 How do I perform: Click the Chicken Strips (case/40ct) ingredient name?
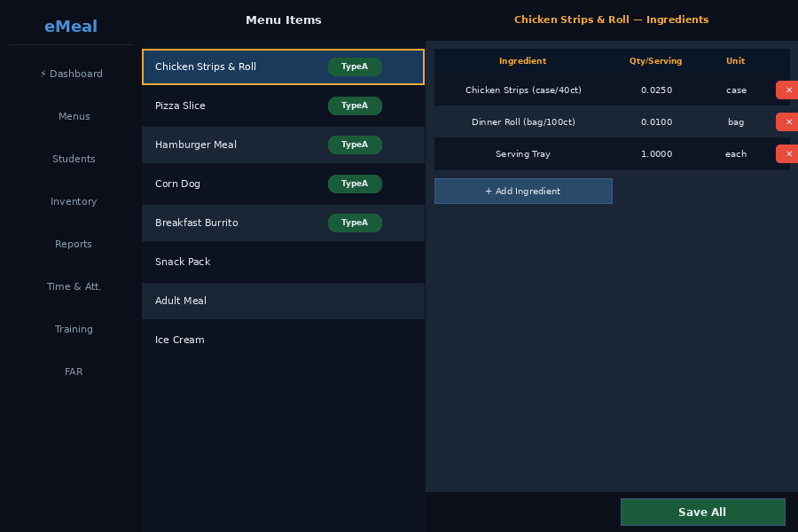pos(523,90)
